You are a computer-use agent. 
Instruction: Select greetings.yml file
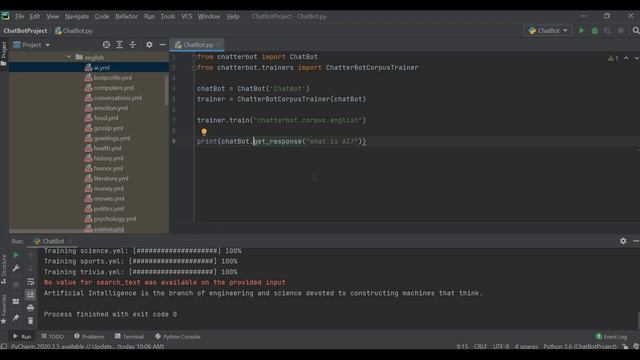point(111,138)
